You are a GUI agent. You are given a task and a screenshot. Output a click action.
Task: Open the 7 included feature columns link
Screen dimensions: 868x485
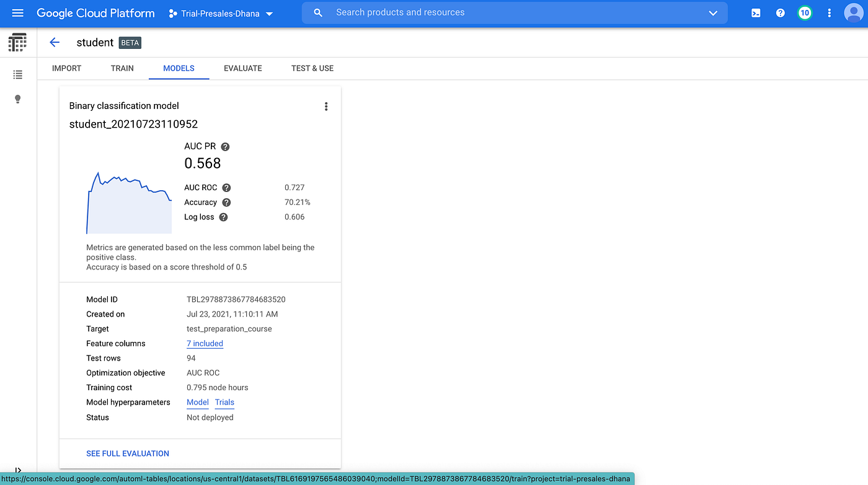coord(205,343)
